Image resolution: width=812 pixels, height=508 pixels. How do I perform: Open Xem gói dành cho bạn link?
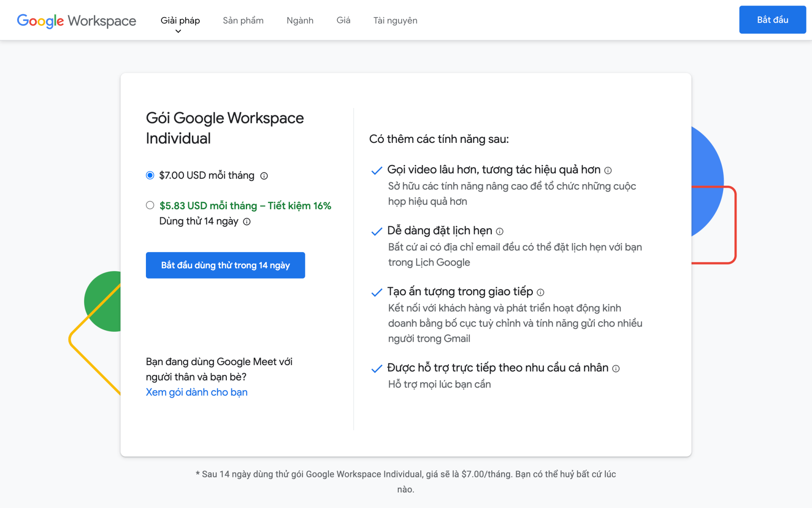coord(196,392)
